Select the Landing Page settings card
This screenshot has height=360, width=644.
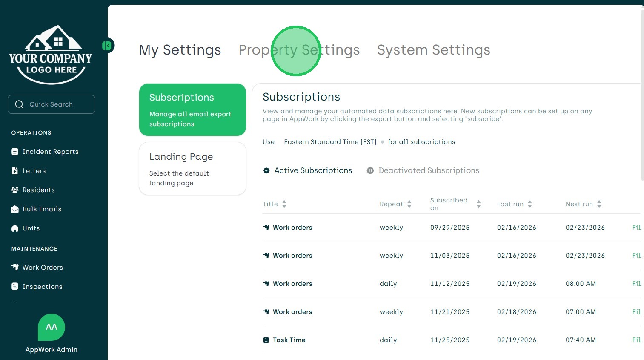(x=192, y=169)
